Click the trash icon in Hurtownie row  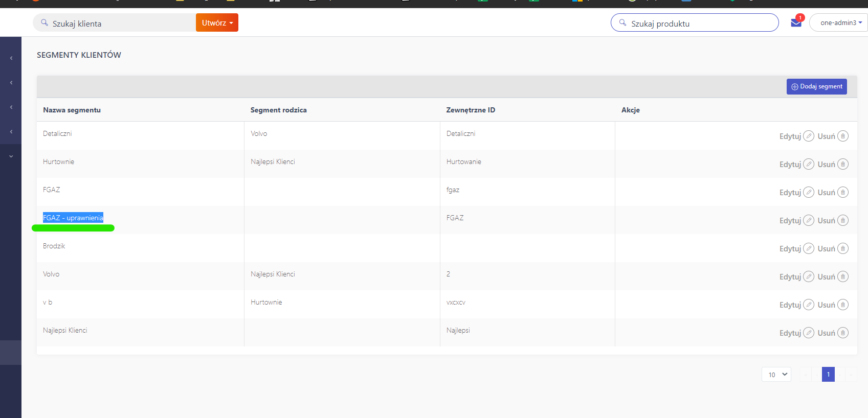tap(843, 164)
